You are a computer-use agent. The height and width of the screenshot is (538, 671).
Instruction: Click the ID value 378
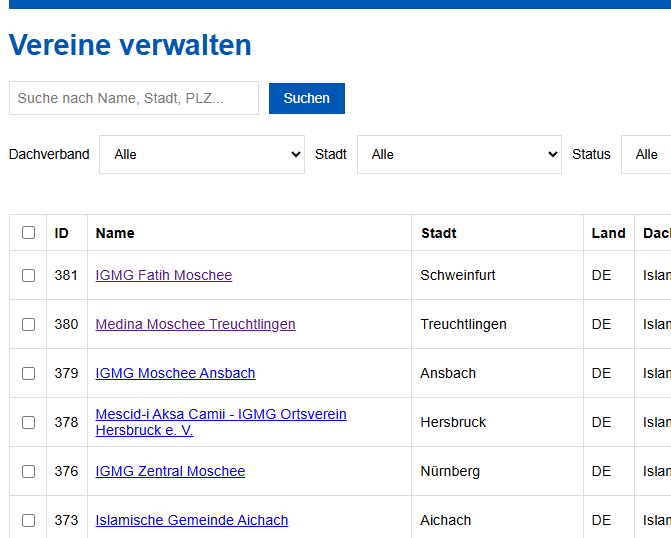click(x=66, y=422)
